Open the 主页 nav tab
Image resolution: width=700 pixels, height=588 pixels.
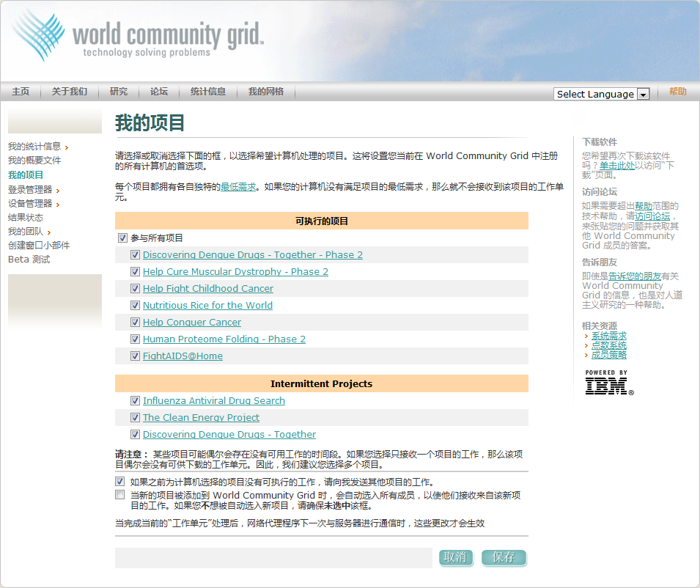(x=21, y=92)
